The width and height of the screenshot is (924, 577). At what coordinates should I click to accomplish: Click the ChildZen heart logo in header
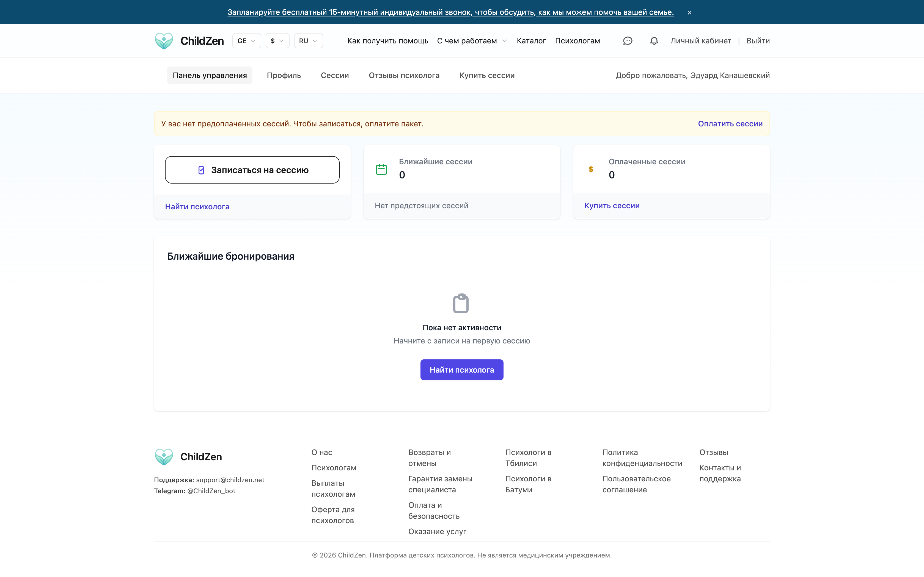click(x=164, y=41)
